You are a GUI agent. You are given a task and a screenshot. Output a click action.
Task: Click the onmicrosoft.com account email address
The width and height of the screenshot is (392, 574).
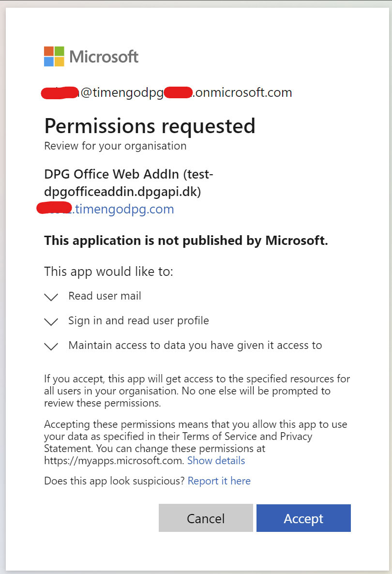pyautogui.click(x=167, y=92)
